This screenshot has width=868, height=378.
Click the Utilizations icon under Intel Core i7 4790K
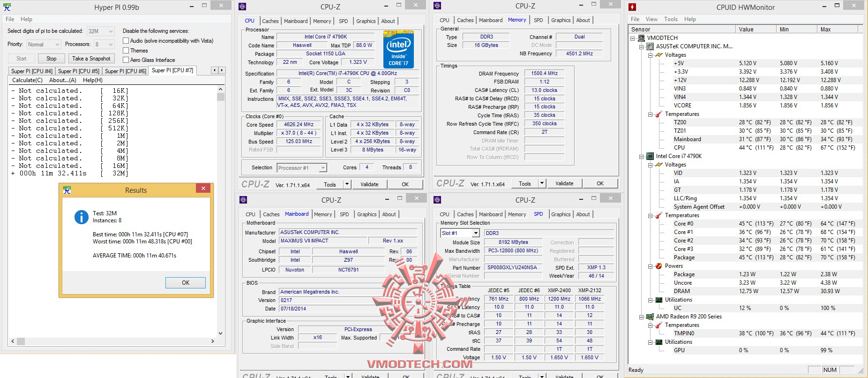pyautogui.click(x=659, y=300)
